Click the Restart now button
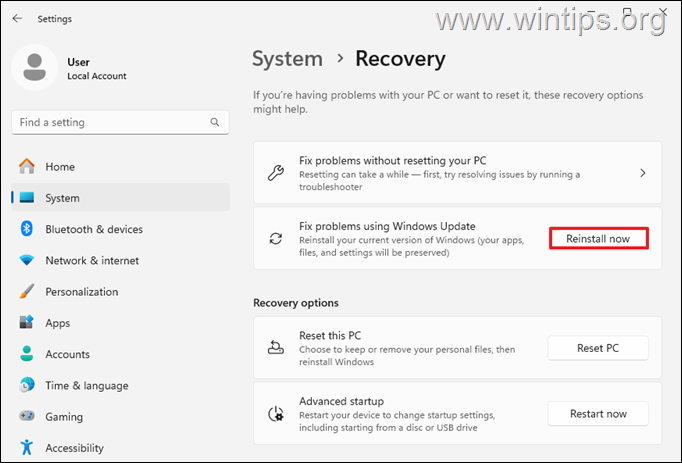This screenshot has width=682, height=463. (x=598, y=414)
